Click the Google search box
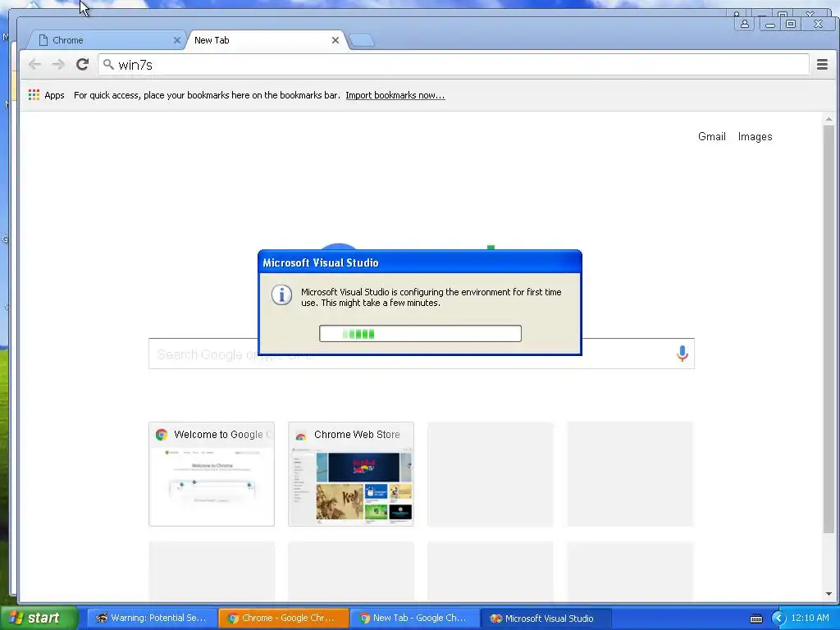The height and width of the screenshot is (630, 840). (422, 354)
